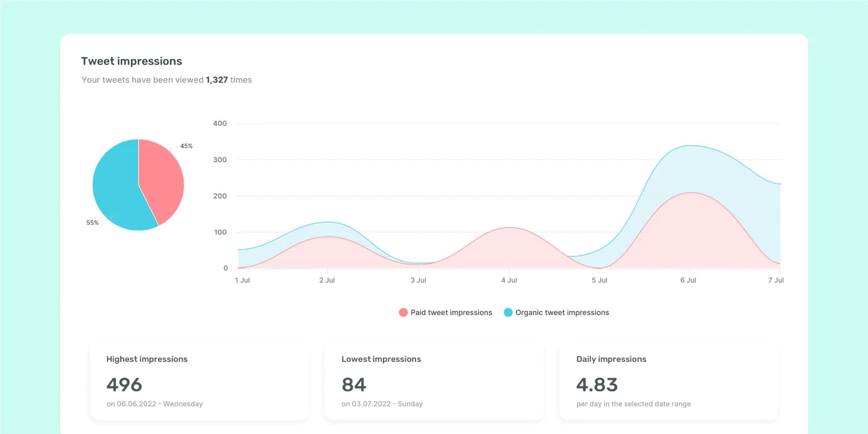This screenshot has height=434, width=868.
Task: Click the per day in selected date range note
Action: (x=634, y=404)
